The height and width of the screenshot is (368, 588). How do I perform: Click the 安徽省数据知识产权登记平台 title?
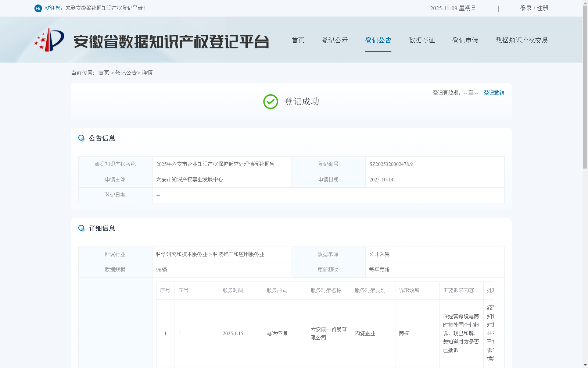pyautogui.click(x=171, y=42)
